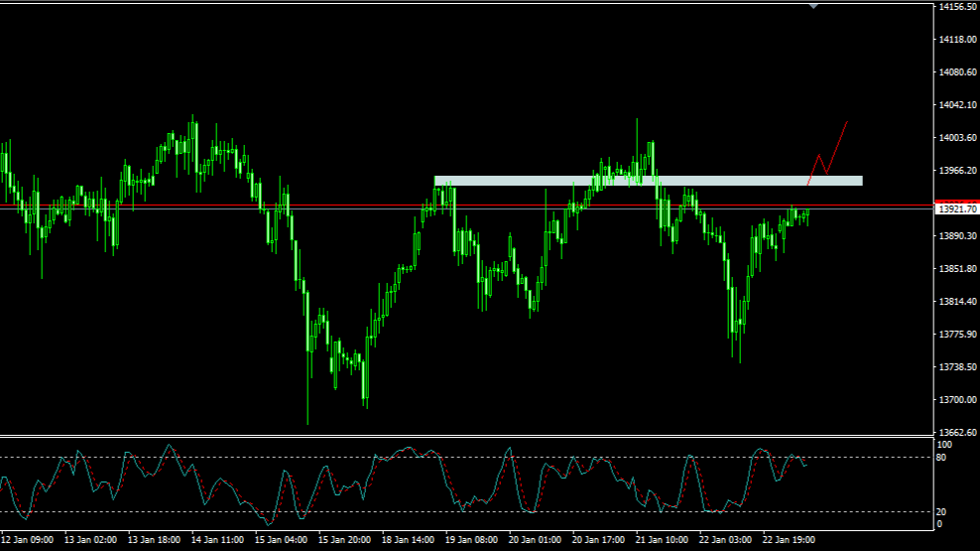The width and height of the screenshot is (980, 551).
Task: Click price scale value 13814.40
Action: (x=957, y=302)
